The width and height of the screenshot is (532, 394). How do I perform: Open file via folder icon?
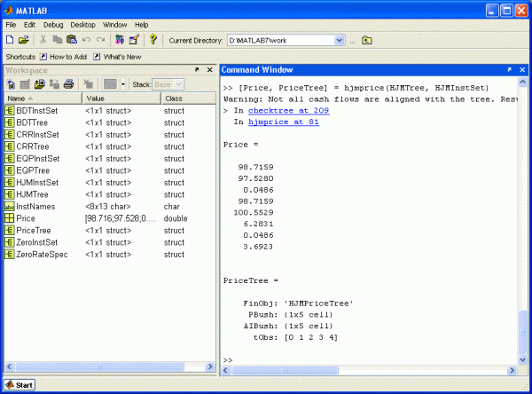[x=23, y=40]
